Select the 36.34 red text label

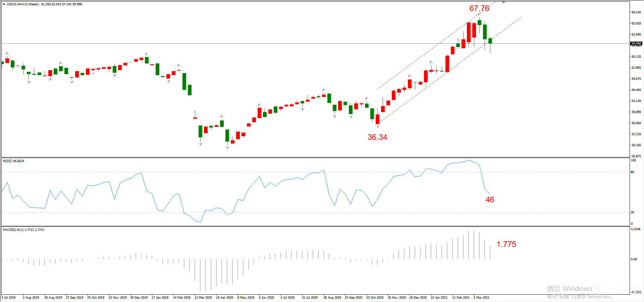click(377, 137)
